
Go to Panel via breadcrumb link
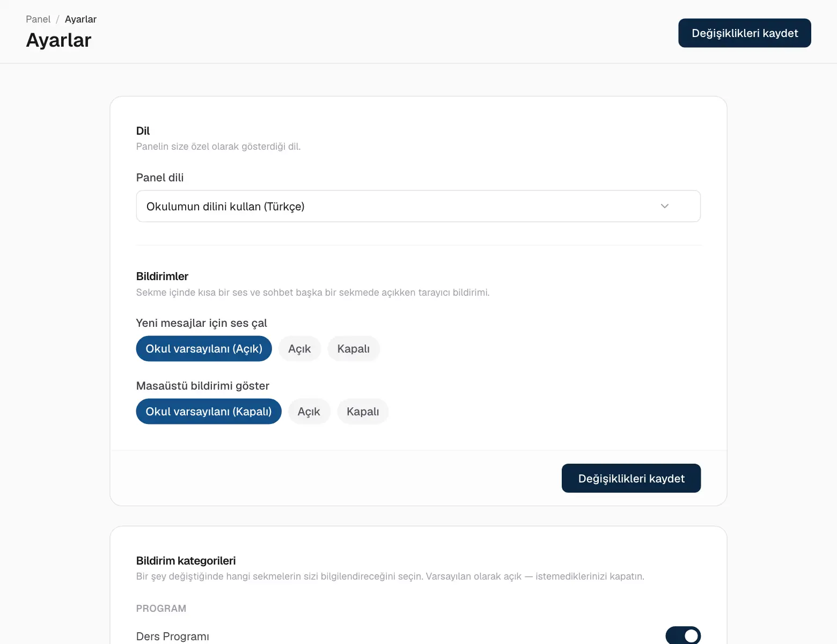[x=38, y=19]
